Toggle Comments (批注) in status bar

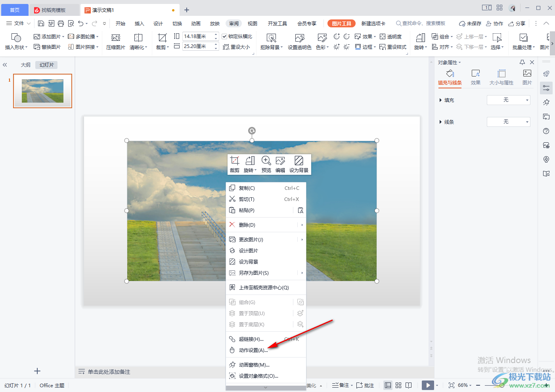tap(365, 385)
